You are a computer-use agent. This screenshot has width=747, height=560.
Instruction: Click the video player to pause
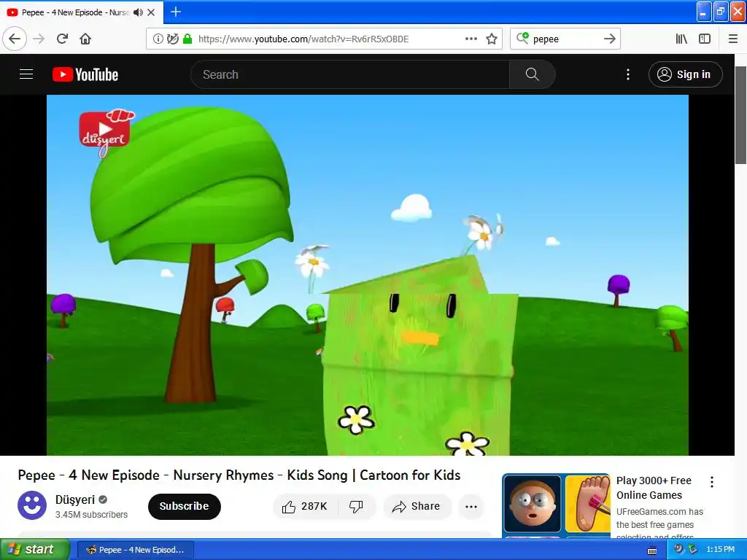(x=368, y=275)
